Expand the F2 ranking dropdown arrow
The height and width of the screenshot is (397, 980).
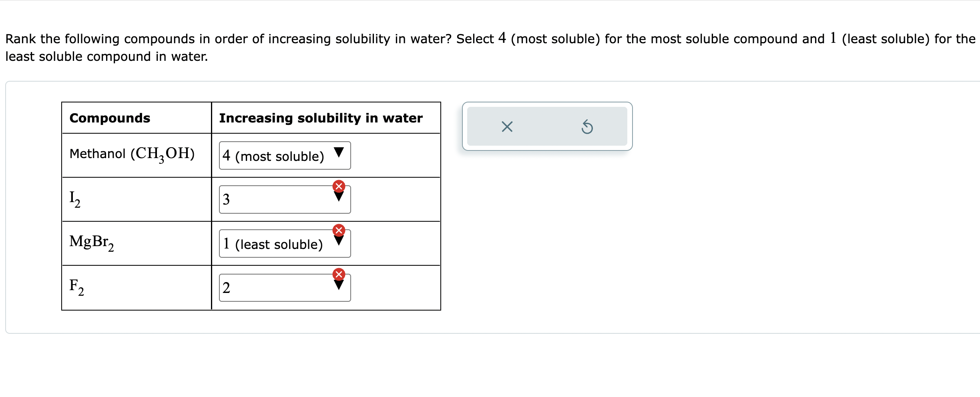pyautogui.click(x=339, y=285)
